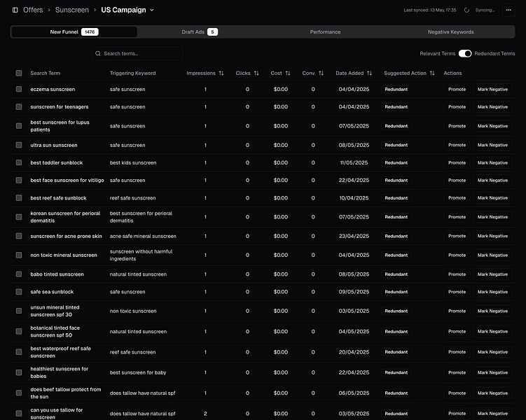
Task: Toggle Relevant/Redundant Terms switch
Action: click(x=465, y=54)
